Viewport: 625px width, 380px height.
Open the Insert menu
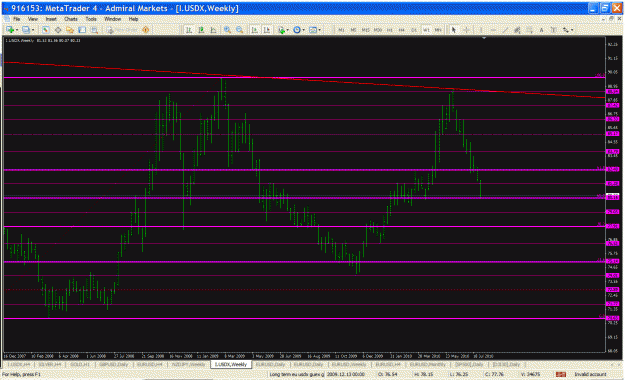[51, 19]
